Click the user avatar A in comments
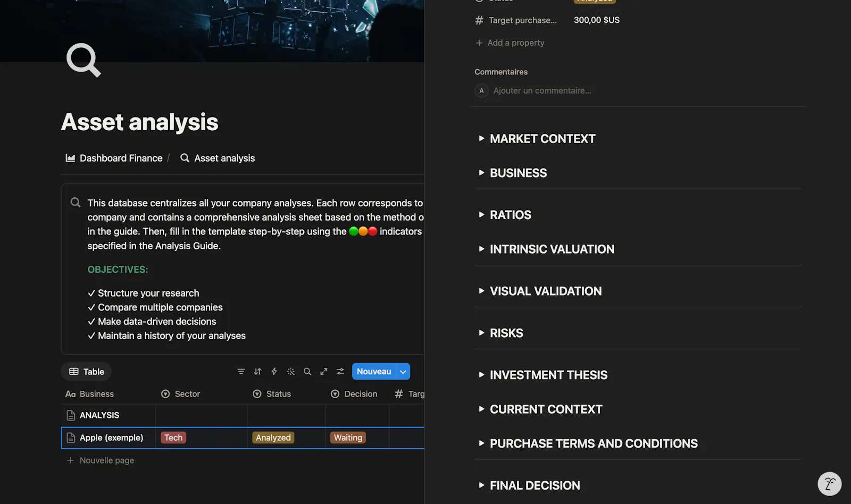Viewport: 851px width, 504px height. [481, 90]
